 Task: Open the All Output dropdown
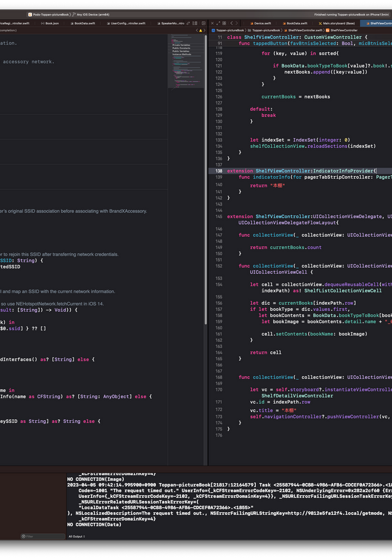(x=77, y=536)
